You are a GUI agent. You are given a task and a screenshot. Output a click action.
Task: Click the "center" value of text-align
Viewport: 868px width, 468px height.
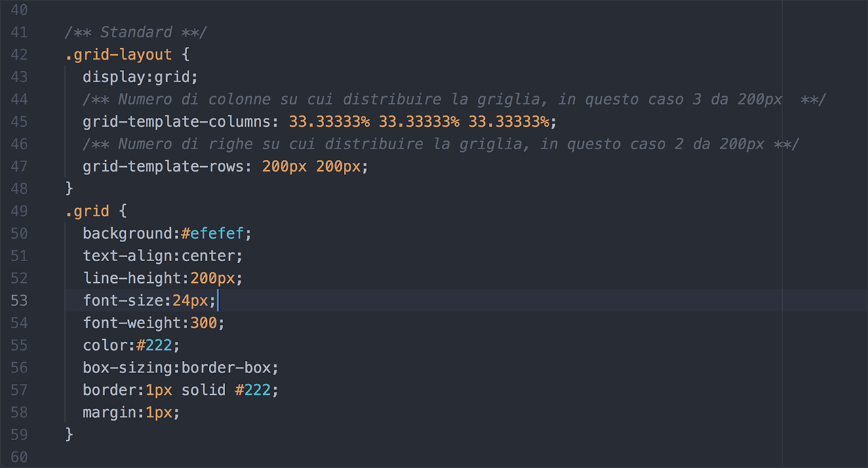(208, 256)
